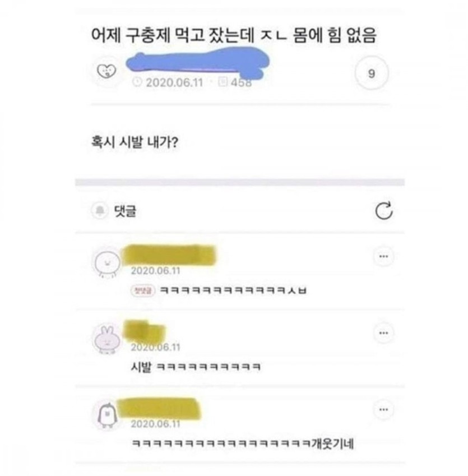This screenshot has width=468, height=476.
Task: Click the clock icon beside post date
Action: click(x=137, y=82)
